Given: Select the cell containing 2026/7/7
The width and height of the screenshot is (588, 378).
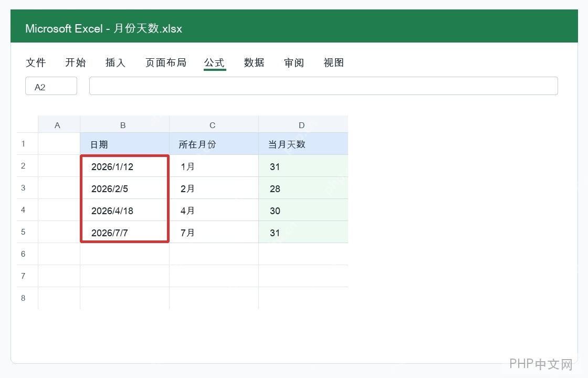Looking at the screenshot, I should pyautogui.click(x=124, y=233).
